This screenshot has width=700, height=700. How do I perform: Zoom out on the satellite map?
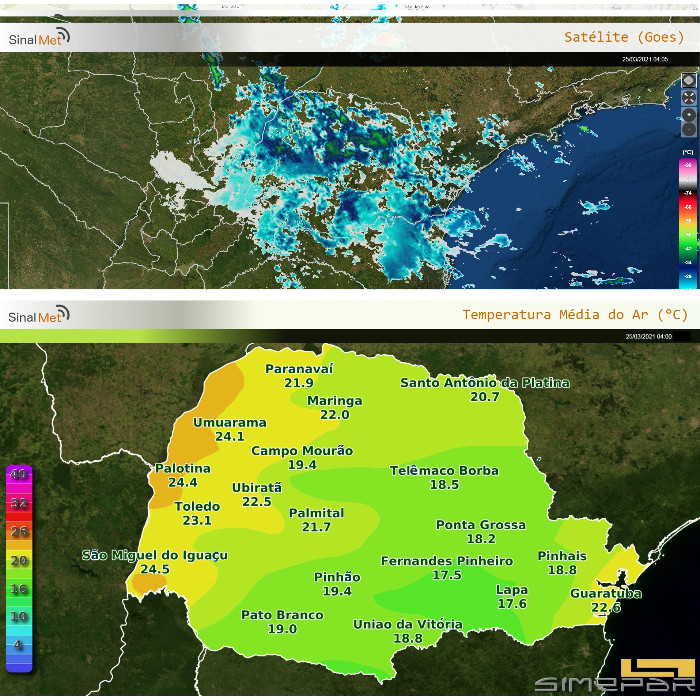point(688,130)
